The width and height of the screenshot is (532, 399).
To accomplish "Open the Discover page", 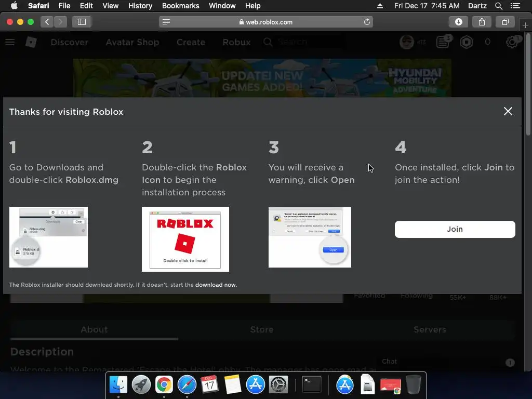I will click(69, 42).
